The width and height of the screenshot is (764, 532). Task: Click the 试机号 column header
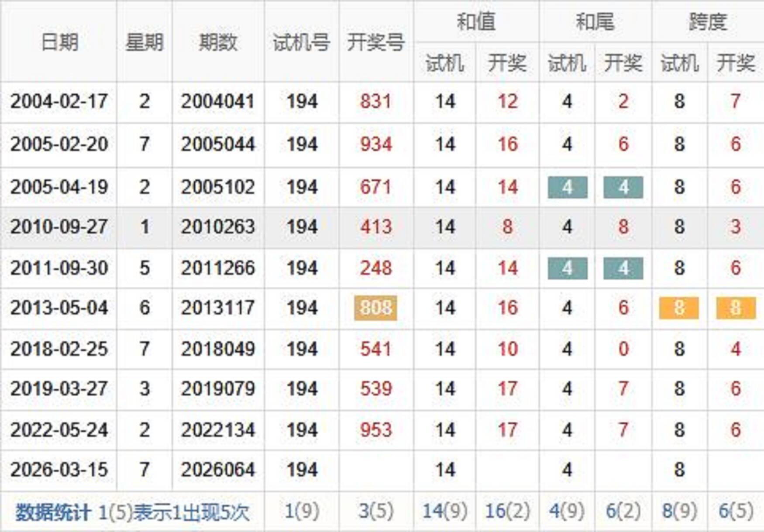pos(301,42)
